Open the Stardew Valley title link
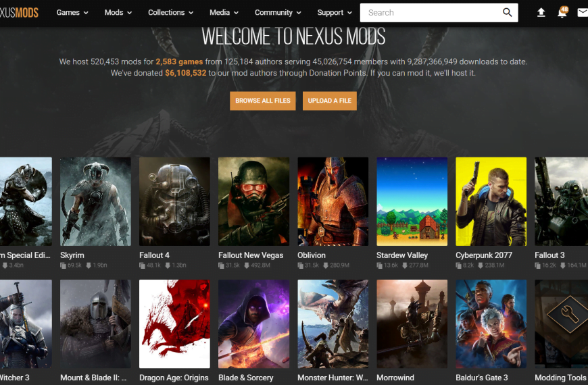The width and height of the screenshot is (588, 385). click(x=402, y=255)
